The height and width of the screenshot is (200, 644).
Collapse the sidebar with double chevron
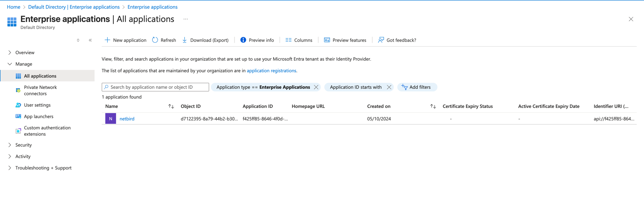pyautogui.click(x=90, y=40)
